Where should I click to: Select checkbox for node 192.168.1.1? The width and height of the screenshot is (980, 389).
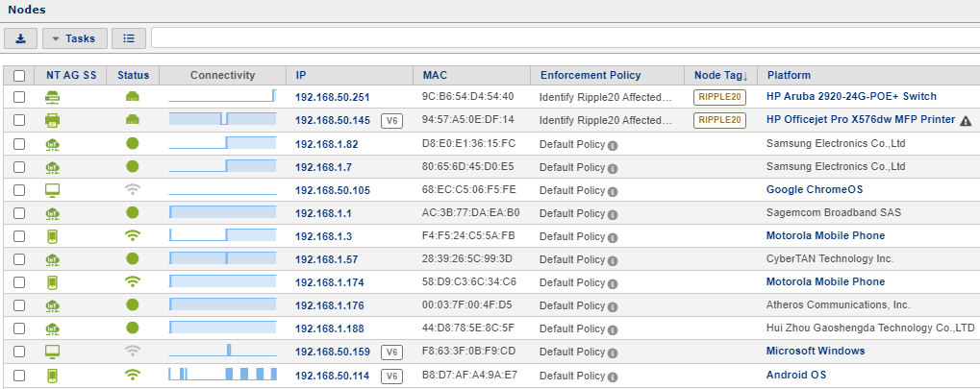[x=19, y=212]
